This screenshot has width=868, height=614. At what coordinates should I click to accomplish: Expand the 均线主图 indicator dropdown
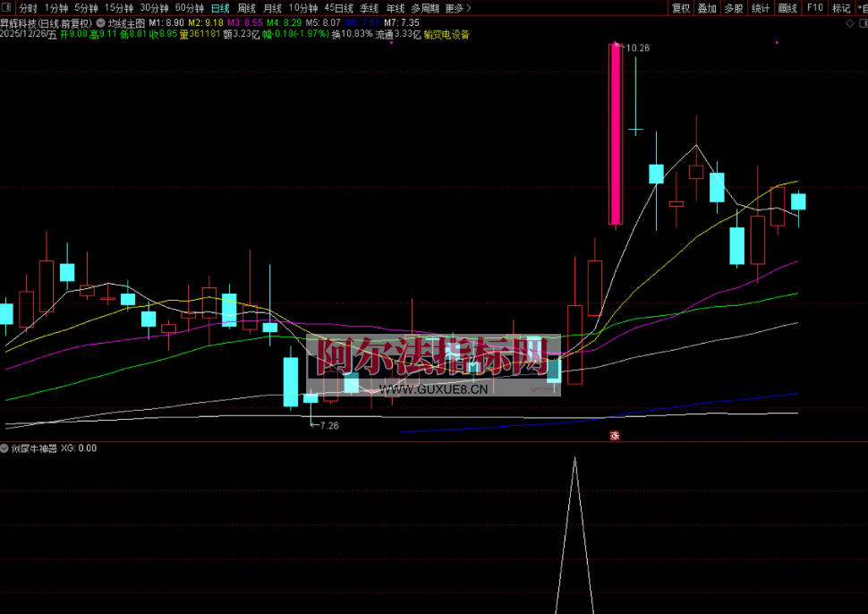(99, 22)
